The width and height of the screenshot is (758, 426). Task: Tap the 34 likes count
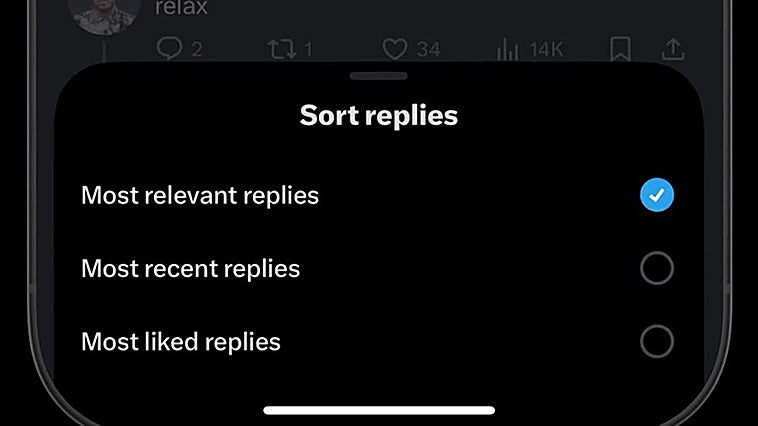[428, 48]
